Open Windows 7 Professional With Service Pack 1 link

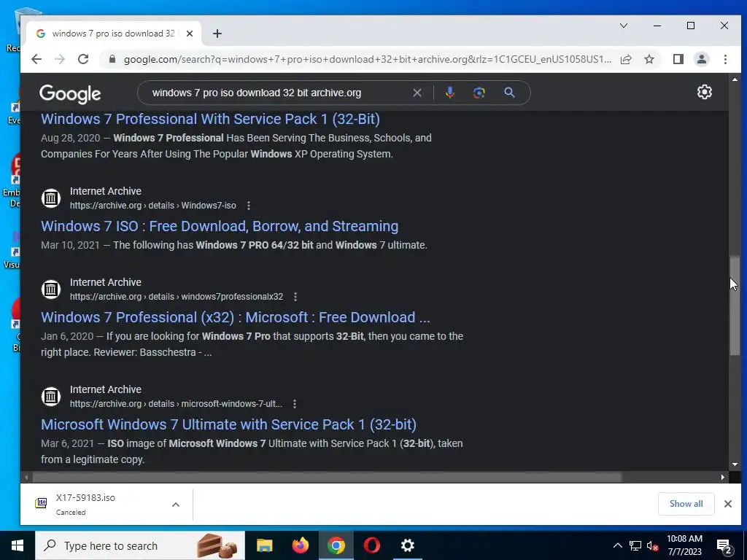(210, 119)
